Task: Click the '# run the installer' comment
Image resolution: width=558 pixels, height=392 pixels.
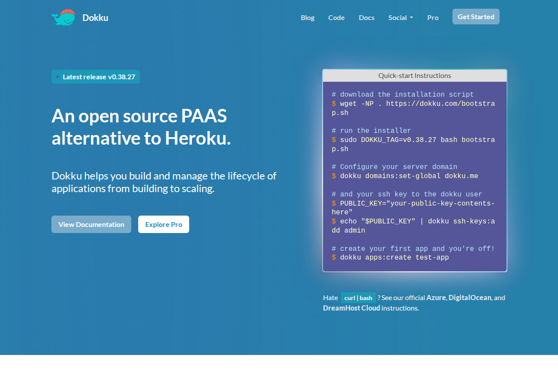Action: click(371, 131)
